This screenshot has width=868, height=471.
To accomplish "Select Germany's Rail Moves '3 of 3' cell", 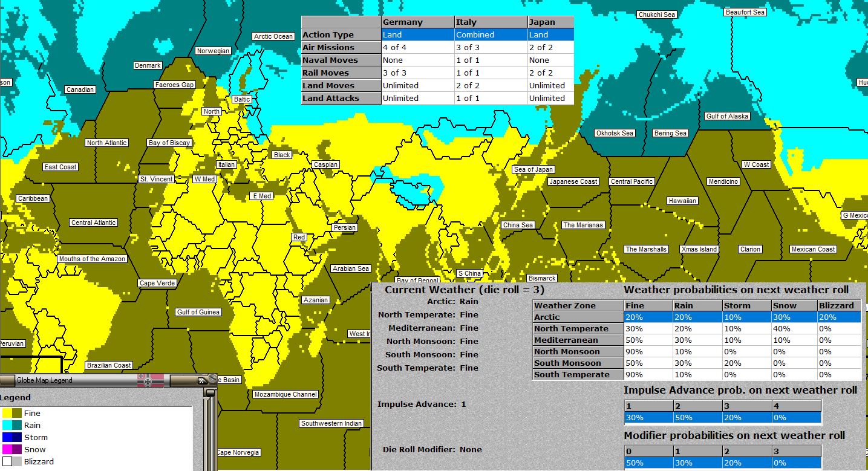I will click(417, 73).
